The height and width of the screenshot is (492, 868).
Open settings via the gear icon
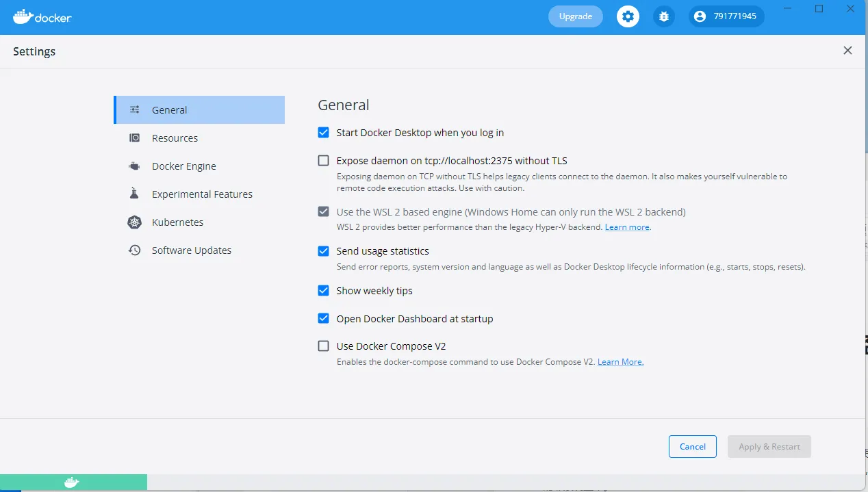click(x=628, y=16)
